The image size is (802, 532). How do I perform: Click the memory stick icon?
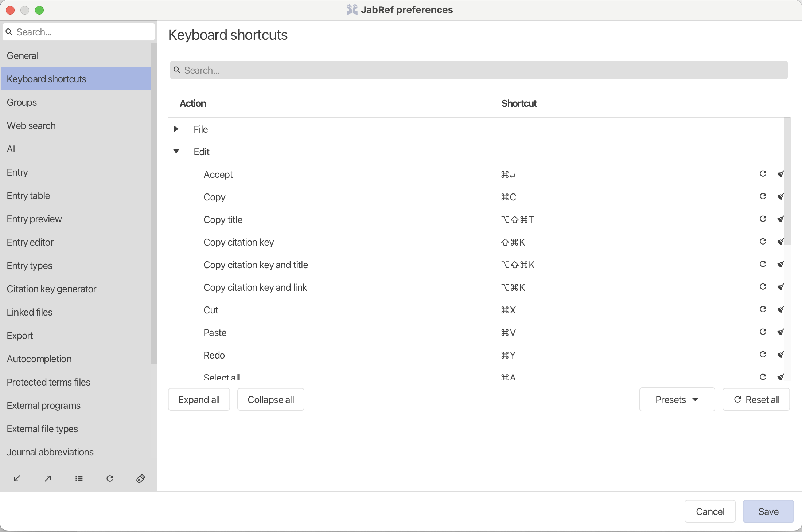click(140, 479)
